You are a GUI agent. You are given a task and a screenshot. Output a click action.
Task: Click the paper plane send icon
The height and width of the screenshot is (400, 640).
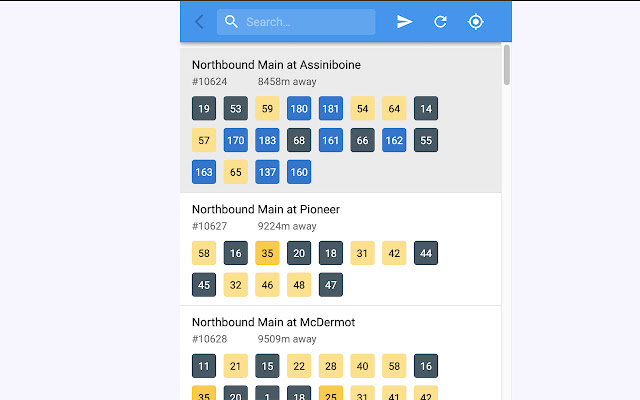[x=404, y=22]
